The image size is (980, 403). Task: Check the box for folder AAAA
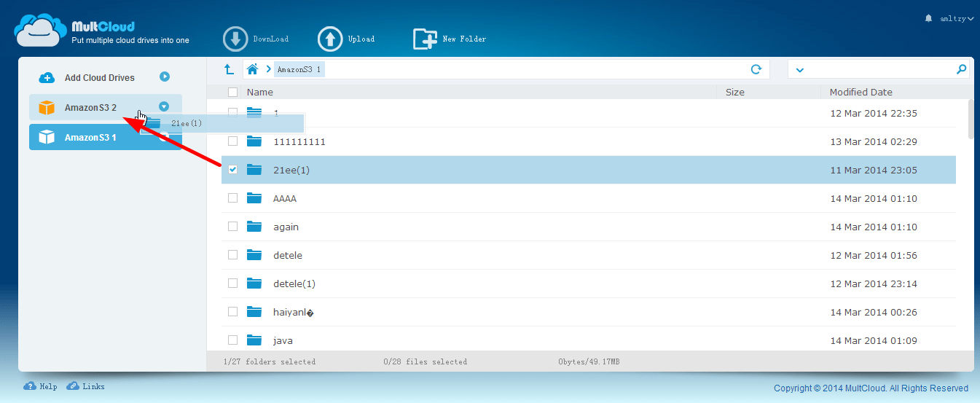(x=232, y=198)
